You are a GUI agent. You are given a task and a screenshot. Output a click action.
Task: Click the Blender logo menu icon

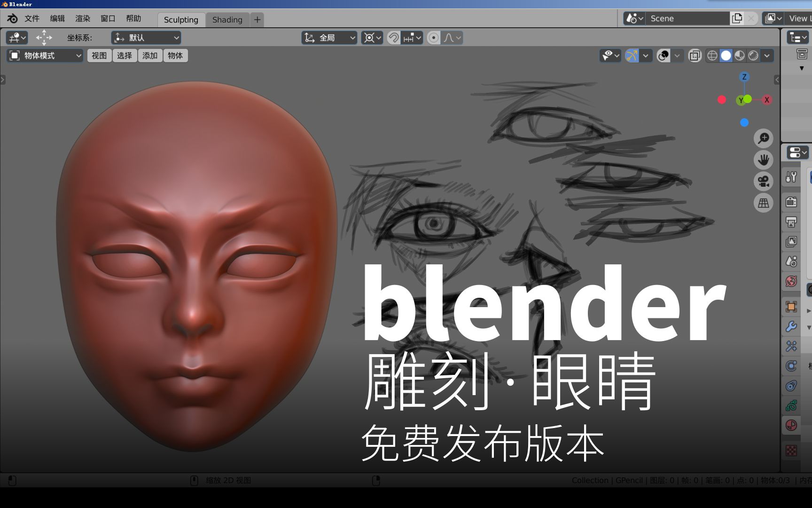pos(12,18)
